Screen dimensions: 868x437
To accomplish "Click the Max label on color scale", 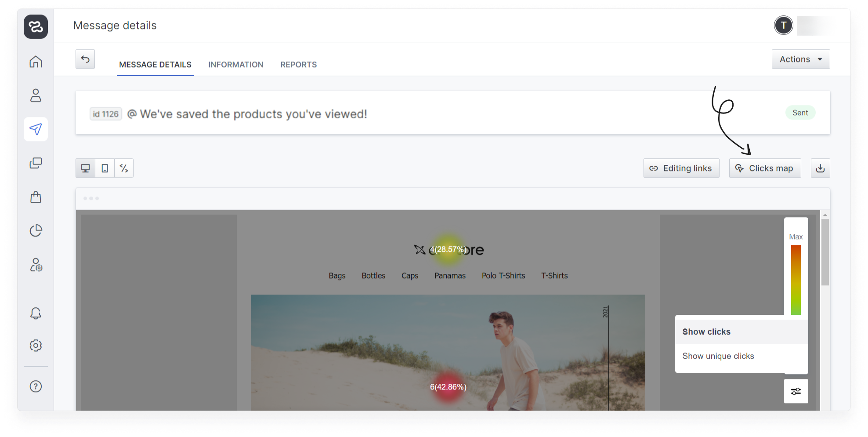I will 796,237.
